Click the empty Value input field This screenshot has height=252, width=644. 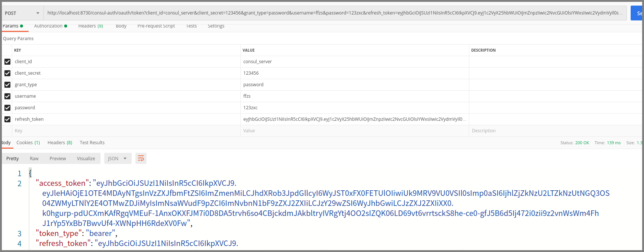point(355,131)
